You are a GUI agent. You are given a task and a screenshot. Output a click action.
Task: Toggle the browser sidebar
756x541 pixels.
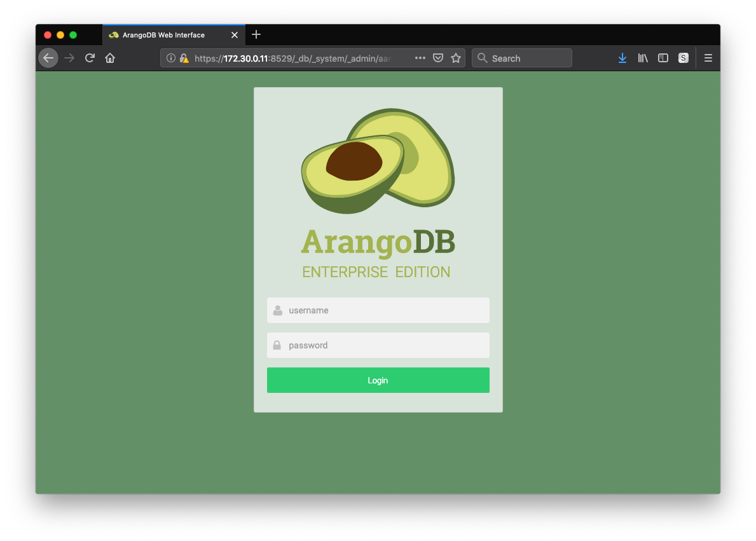click(663, 58)
